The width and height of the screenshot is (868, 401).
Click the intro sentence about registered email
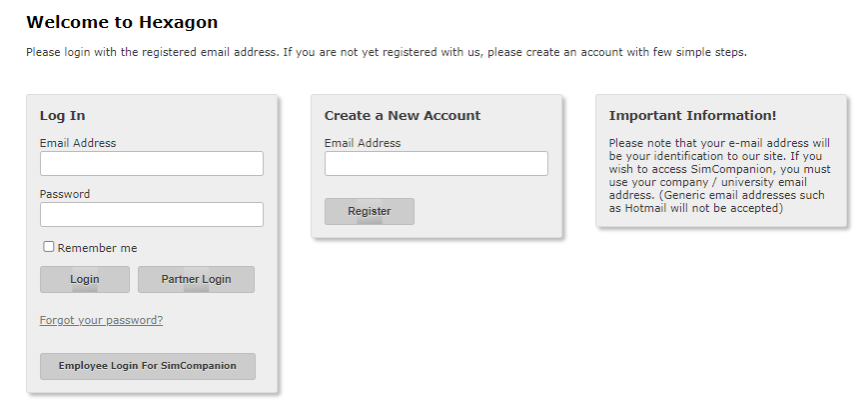coord(386,52)
